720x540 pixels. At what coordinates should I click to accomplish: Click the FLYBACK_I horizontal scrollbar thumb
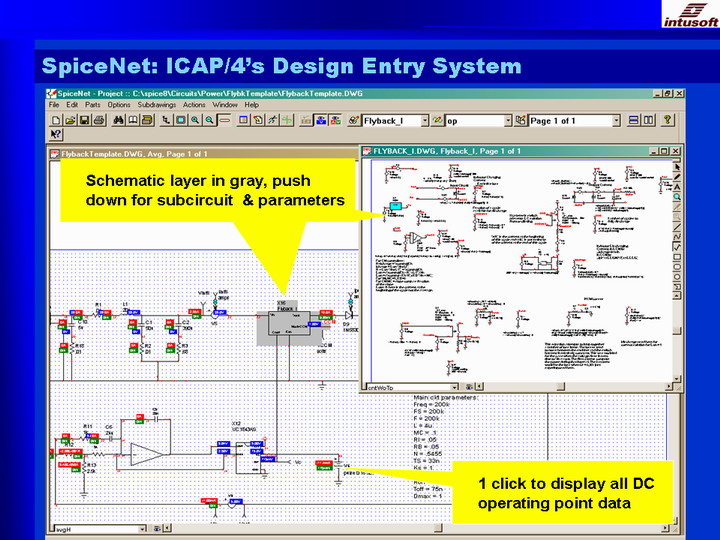(561, 387)
